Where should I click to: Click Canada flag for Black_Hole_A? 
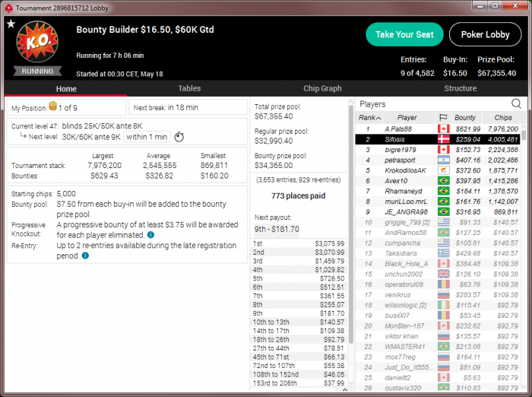[x=443, y=264]
